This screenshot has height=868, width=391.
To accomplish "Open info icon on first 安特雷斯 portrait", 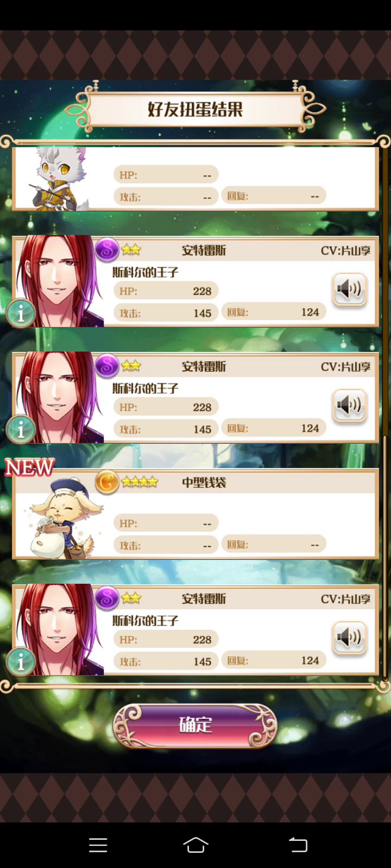I will click(x=21, y=314).
